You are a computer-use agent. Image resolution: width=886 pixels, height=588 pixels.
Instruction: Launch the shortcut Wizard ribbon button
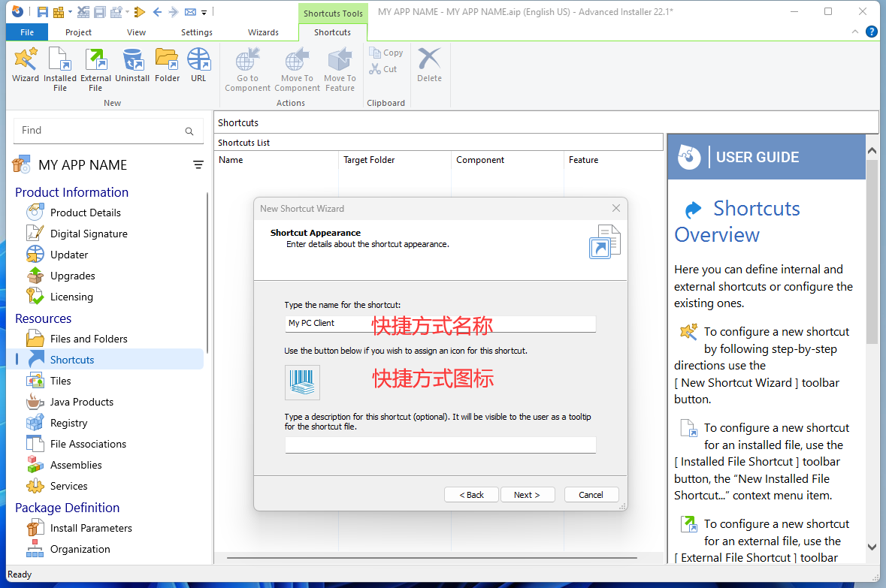[x=26, y=65]
